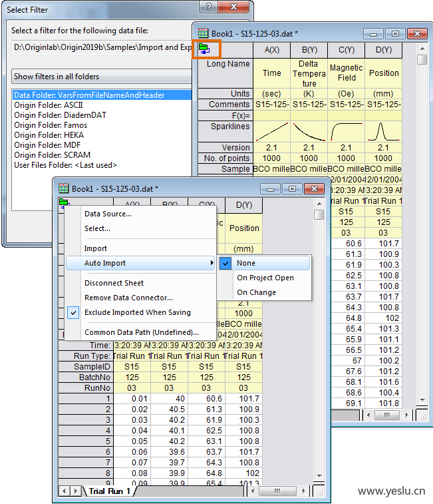
Task: Choose Select... from the connector menu
Action: point(97,228)
